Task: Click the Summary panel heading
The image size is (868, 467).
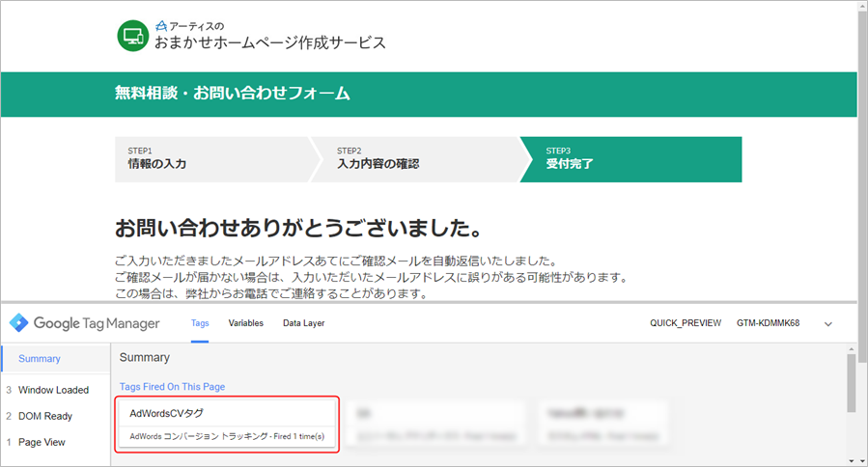Action: click(x=145, y=357)
